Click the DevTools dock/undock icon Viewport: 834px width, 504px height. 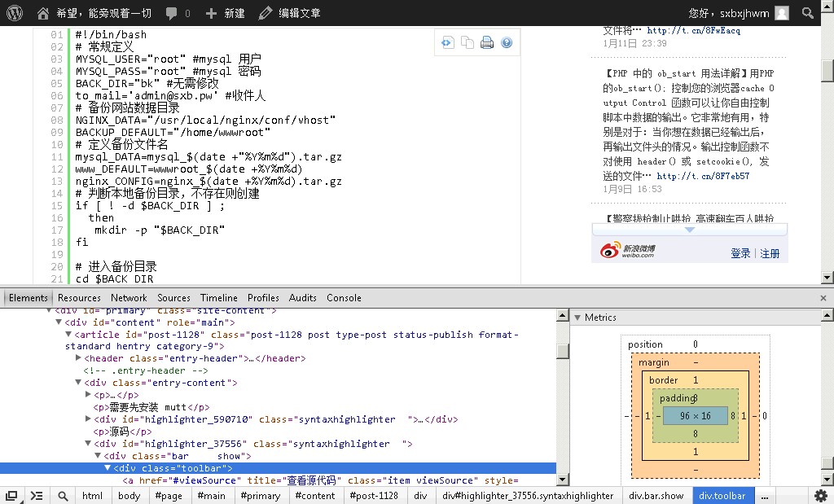coord(11,495)
